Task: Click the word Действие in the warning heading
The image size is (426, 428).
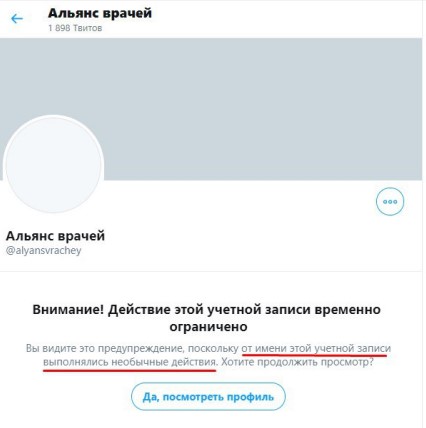Action: point(139,310)
